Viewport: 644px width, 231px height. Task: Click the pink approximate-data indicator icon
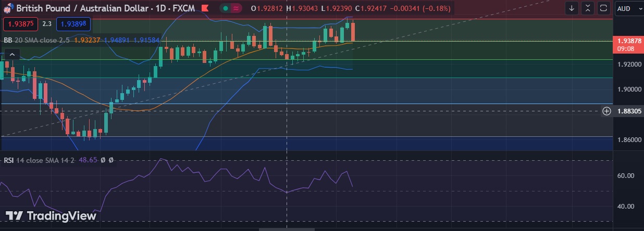(236, 8)
